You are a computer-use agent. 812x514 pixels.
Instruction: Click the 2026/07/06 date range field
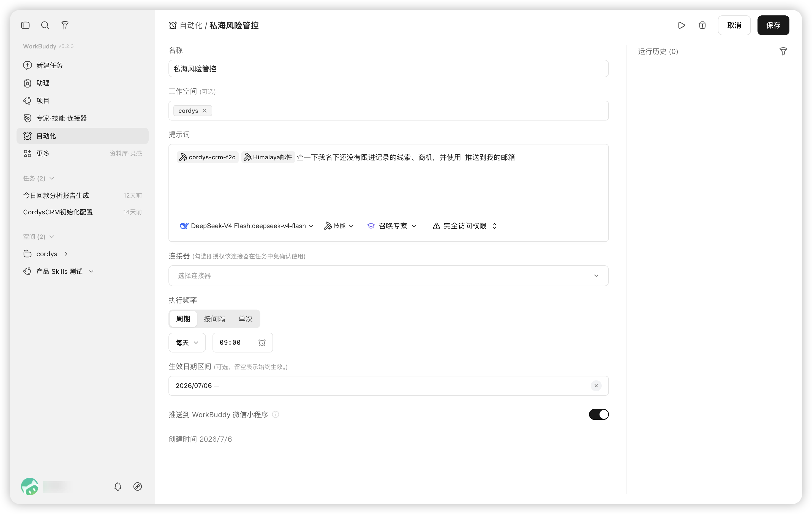[x=388, y=386]
